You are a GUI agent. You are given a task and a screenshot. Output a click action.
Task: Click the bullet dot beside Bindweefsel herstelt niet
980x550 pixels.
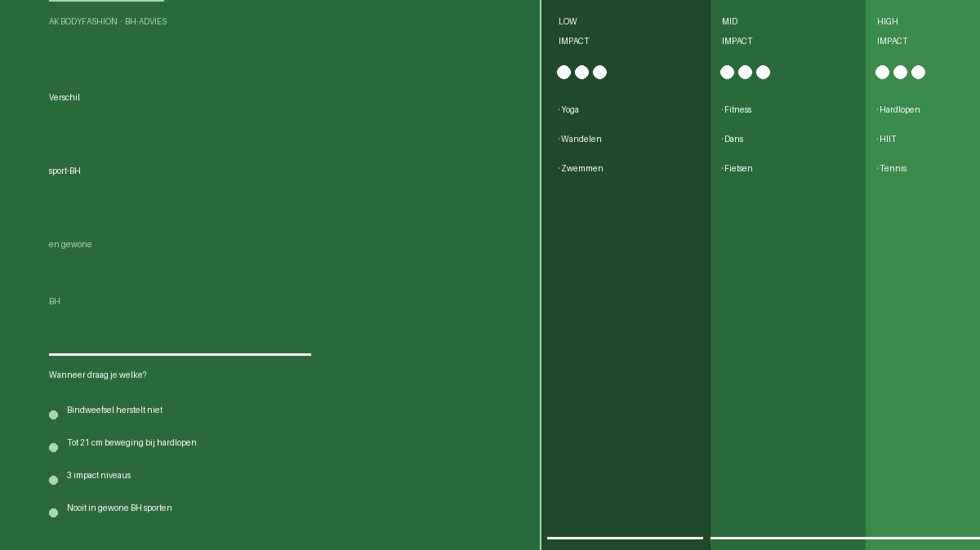tap(53, 415)
